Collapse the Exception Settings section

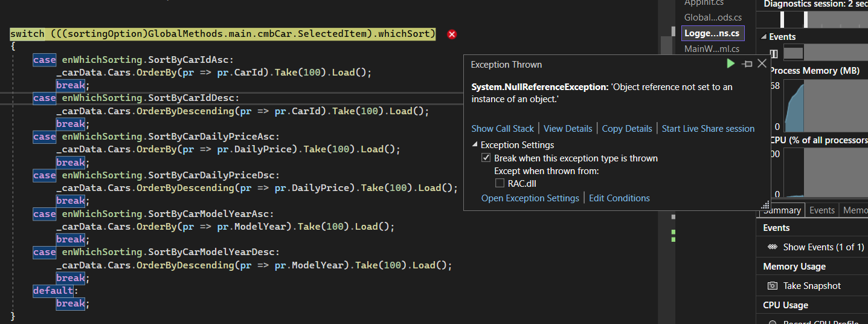coord(475,145)
